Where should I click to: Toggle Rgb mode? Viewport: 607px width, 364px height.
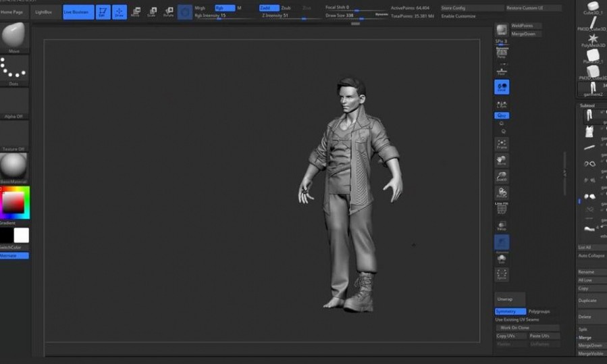(x=225, y=7)
